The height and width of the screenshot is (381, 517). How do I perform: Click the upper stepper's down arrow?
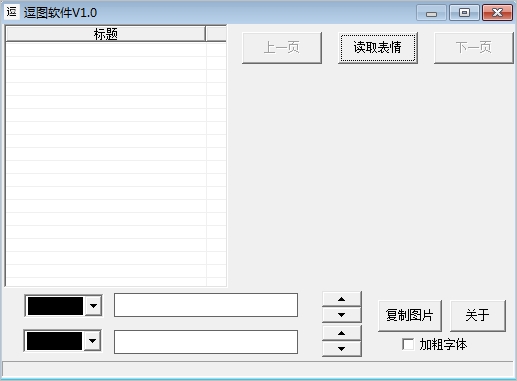342,315
